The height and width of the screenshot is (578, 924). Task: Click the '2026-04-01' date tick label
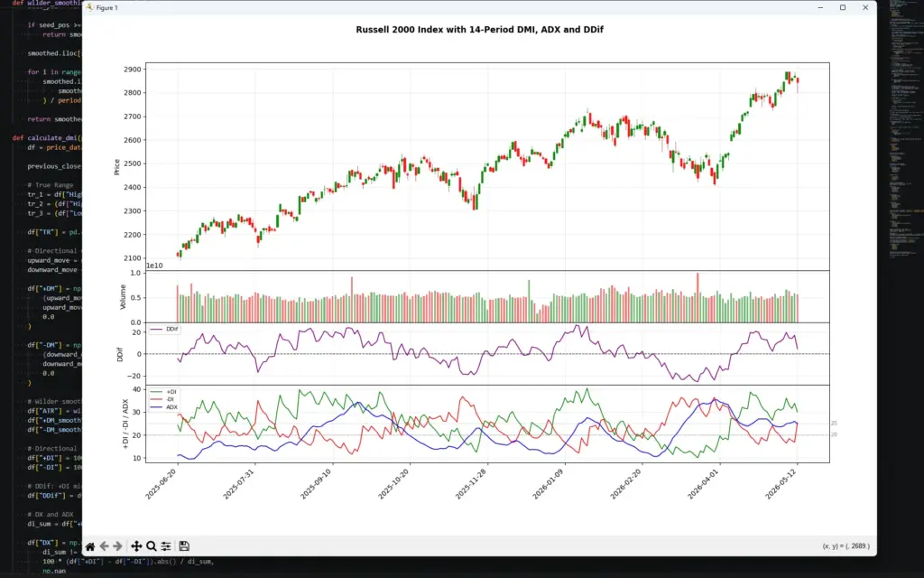704,484
